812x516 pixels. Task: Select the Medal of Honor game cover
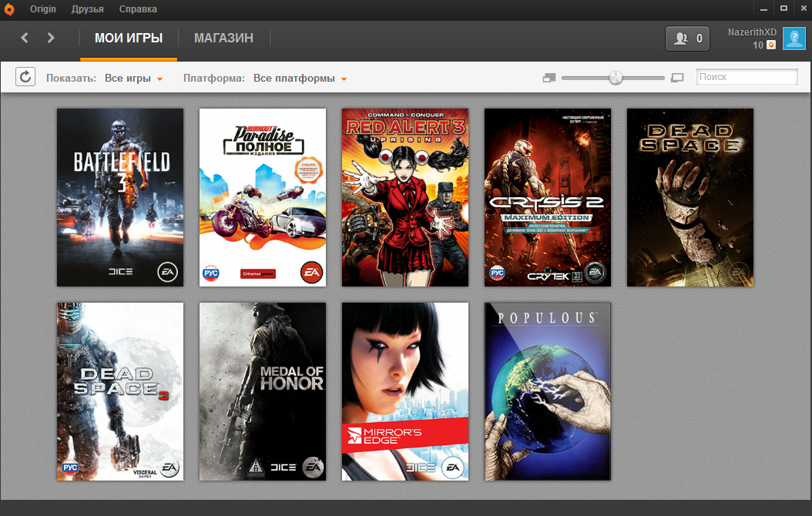coord(263,391)
